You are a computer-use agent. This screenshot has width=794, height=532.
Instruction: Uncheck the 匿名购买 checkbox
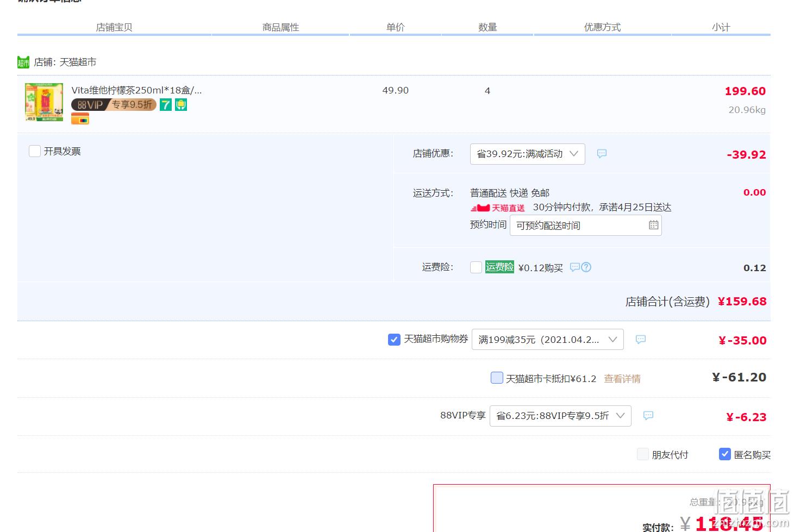tap(725, 454)
